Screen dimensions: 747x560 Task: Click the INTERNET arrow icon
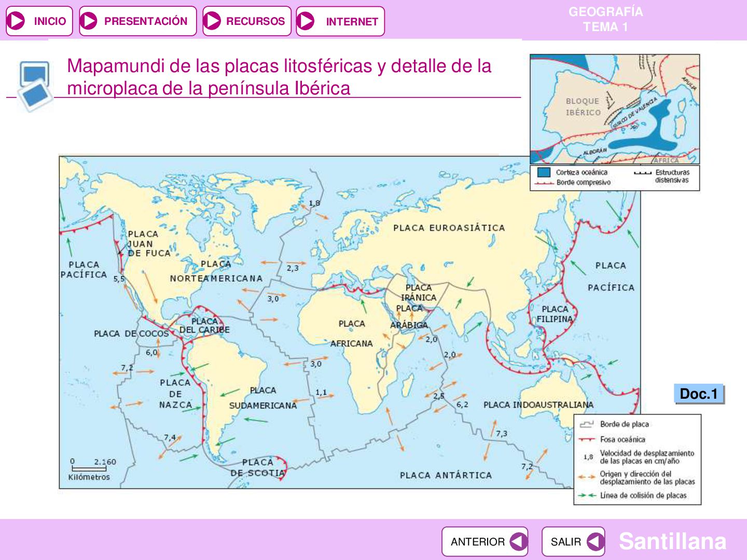306,21
